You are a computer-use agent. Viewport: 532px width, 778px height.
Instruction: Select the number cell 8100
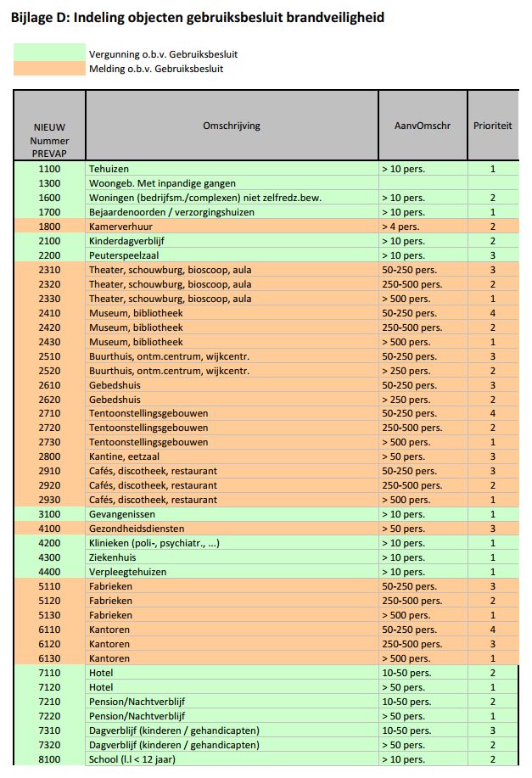[49, 758]
